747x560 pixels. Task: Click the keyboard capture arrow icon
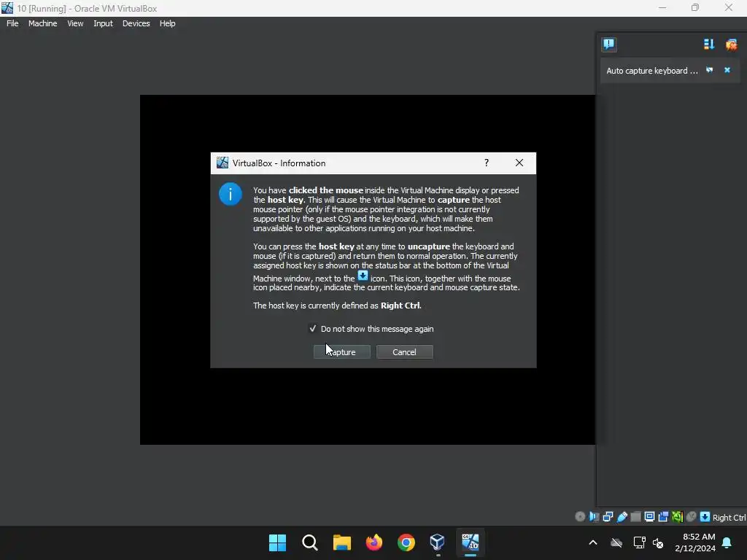(705, 517)
